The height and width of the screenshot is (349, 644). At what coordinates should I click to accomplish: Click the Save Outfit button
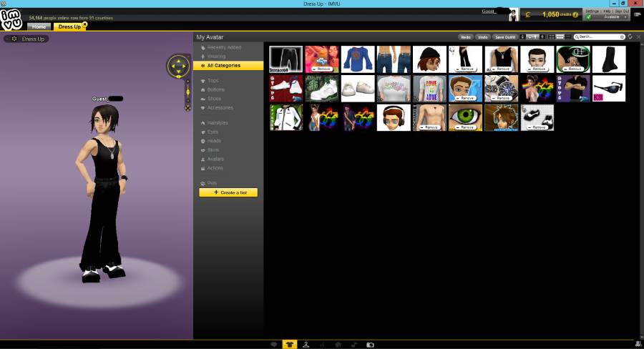[x=504, y=37]
